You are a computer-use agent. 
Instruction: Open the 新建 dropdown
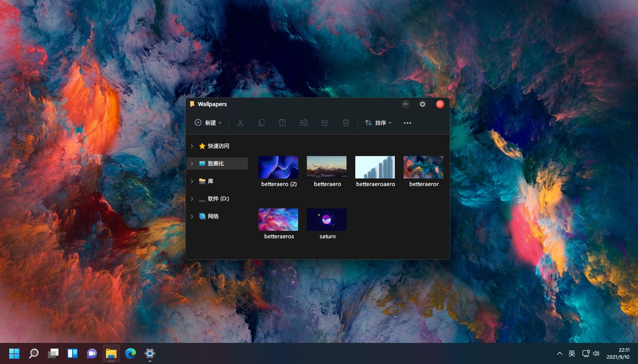pyautogui.click(x=208, y=123)
